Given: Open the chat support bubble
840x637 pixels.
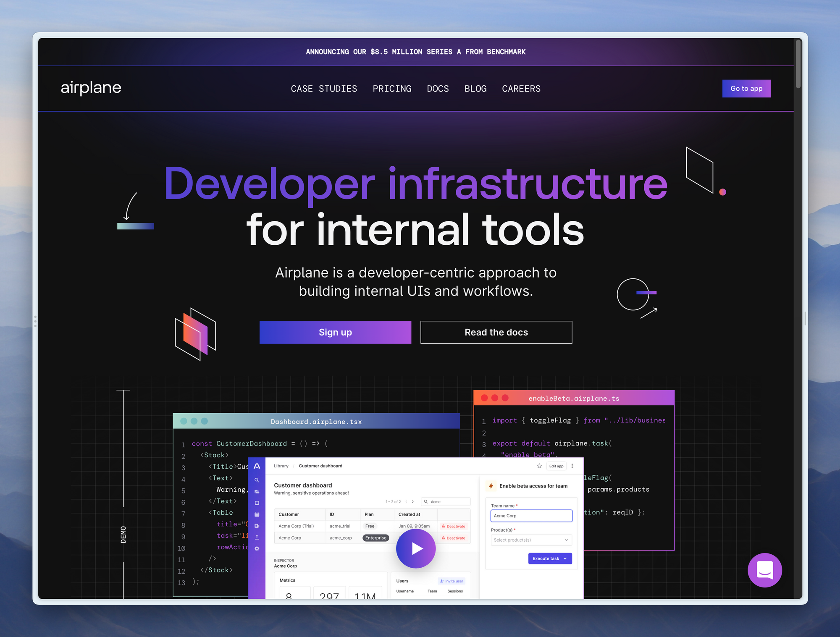Looking at the screenshot, I should [x=764, y=570].
